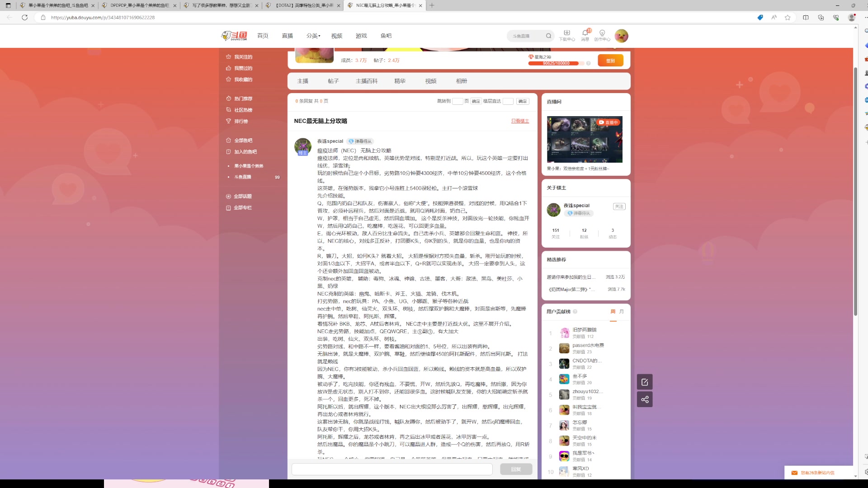Open the 消息 notification bell with 31 badge
The width and height of the screenshot is (868, 488).
pos(585,36)
